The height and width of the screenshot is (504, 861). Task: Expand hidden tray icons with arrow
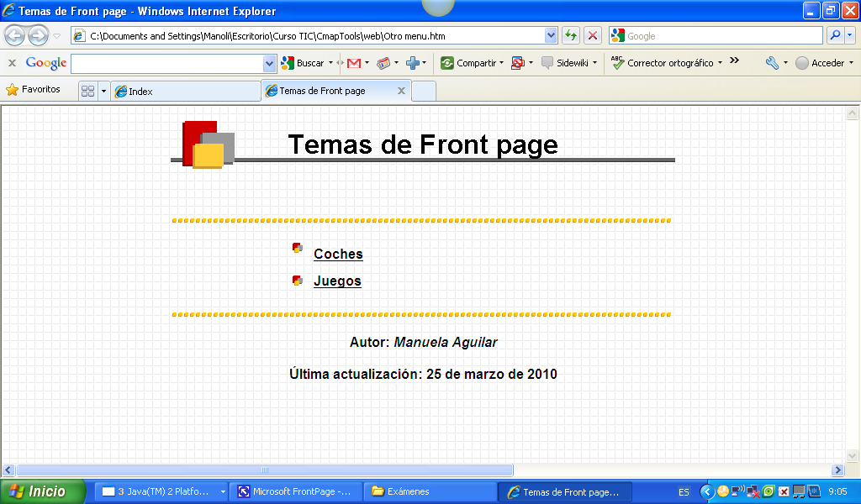click(x=707, y=491)
